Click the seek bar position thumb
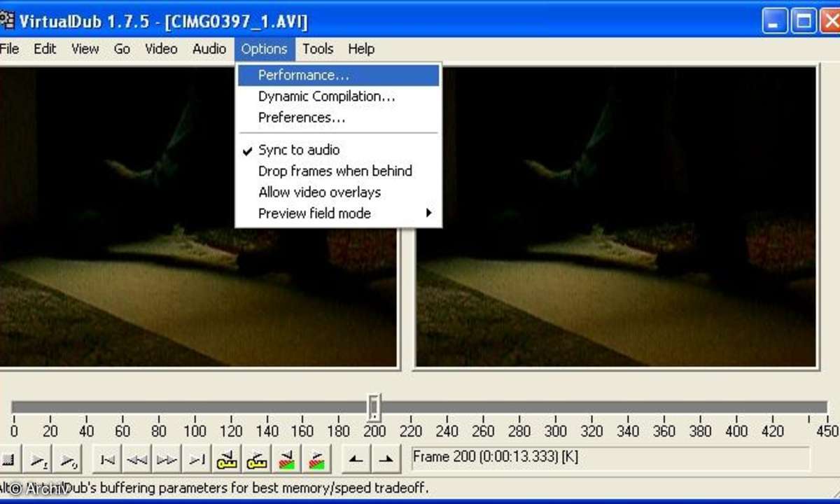The width and height of the screenshot is (840, 504). [x=374, y=407]
